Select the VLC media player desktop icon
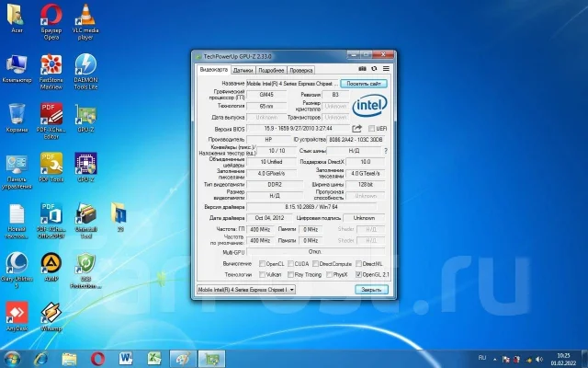Image resolution: width=588 pixels, height=368 pixels. click(x=85, y=21)
